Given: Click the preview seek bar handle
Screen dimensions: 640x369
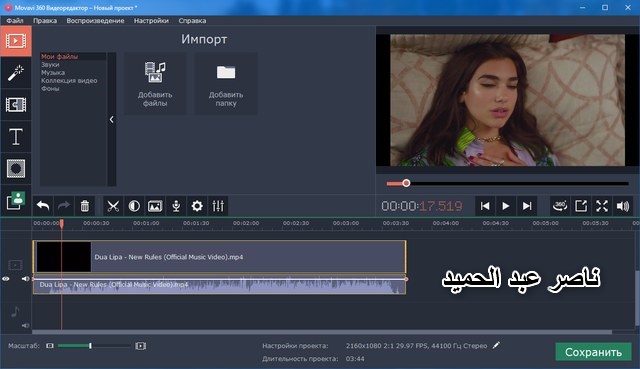Looking at the screenshot, I should pos(406,183).
